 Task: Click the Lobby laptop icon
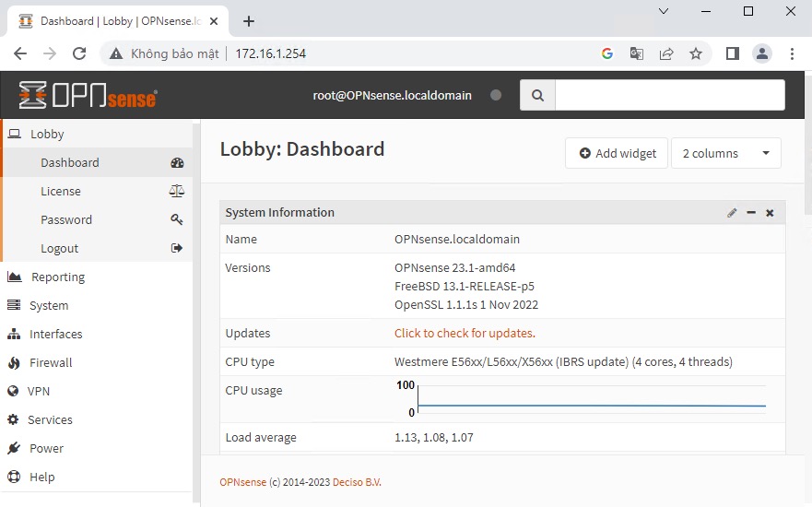pos(15,135)
